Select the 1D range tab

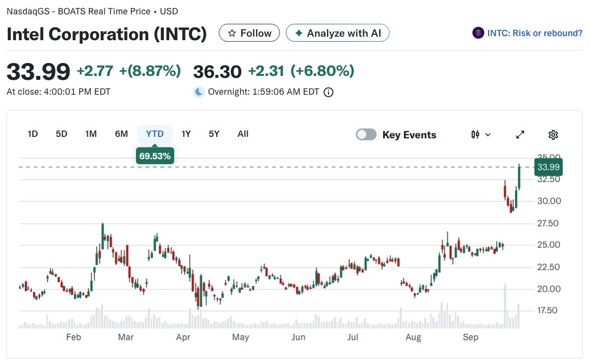pos(33,134)
